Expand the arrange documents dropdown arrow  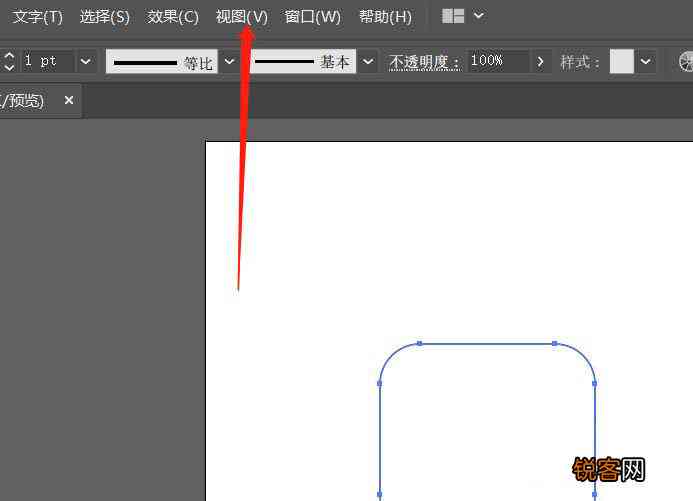click(479, 16)
